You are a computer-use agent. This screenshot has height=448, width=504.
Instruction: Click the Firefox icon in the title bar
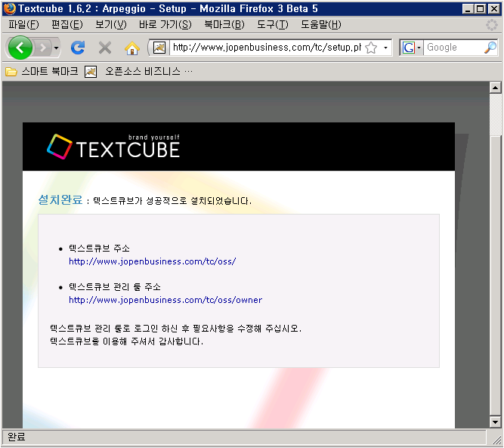pyautogui.click(x=10, y=8)
